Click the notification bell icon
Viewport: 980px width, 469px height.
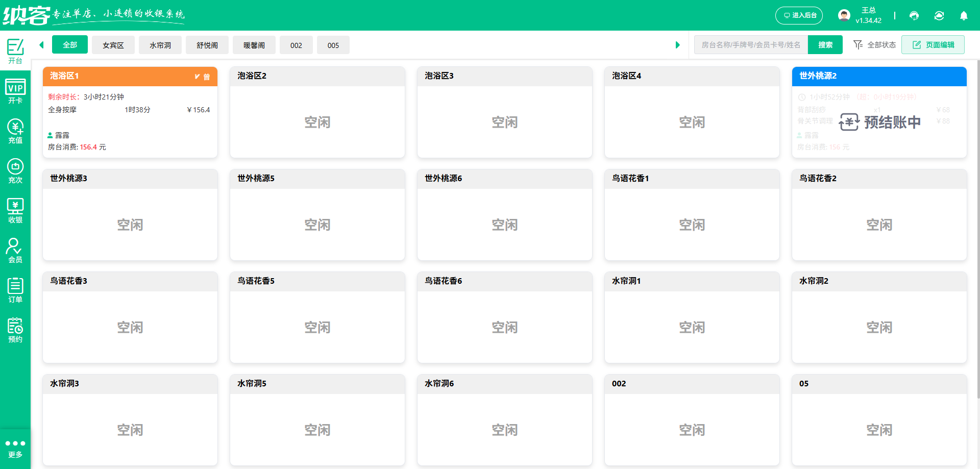964,16
